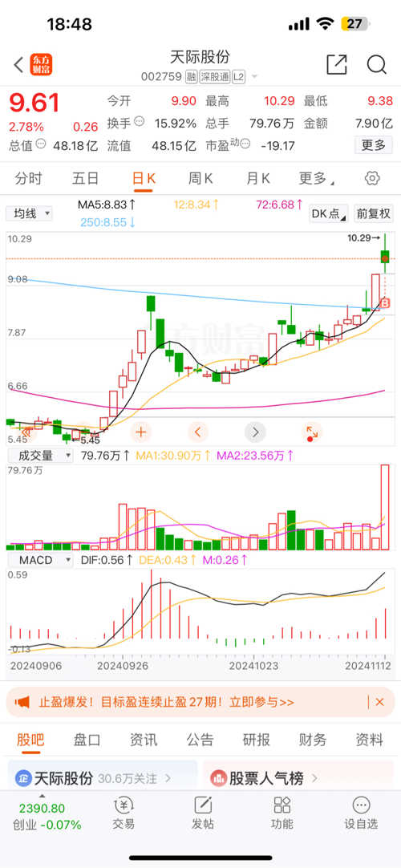Tap current price 9.61
The height and width of the screenshot is (868, 401).
click(34, 103)
